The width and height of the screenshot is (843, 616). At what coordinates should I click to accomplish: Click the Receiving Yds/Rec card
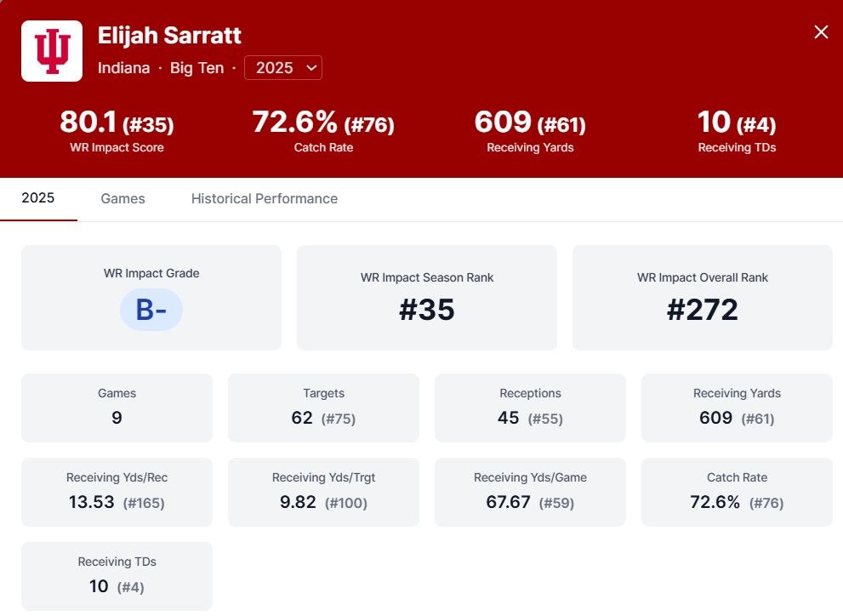(x=117, y=492)
